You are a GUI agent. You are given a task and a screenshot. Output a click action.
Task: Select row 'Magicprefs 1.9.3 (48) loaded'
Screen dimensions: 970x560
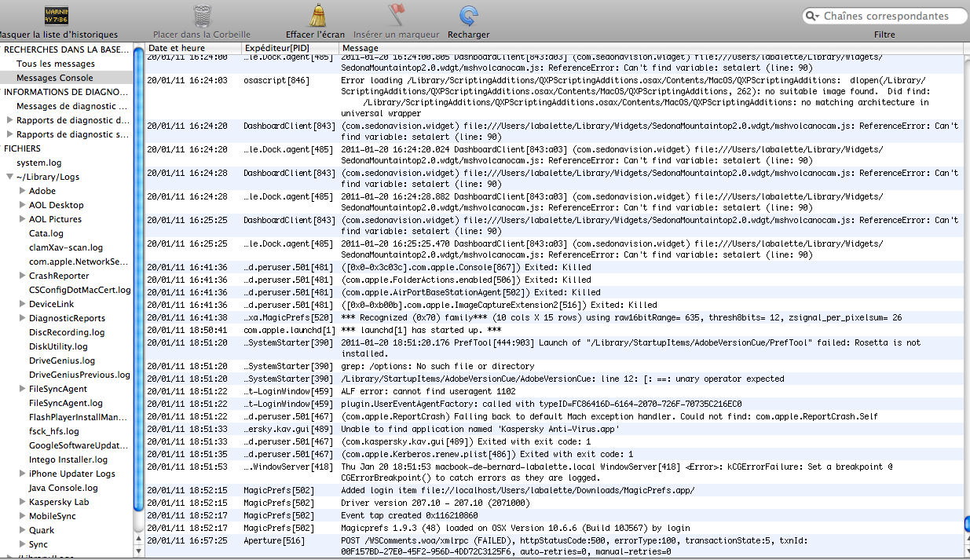(554, 528)
